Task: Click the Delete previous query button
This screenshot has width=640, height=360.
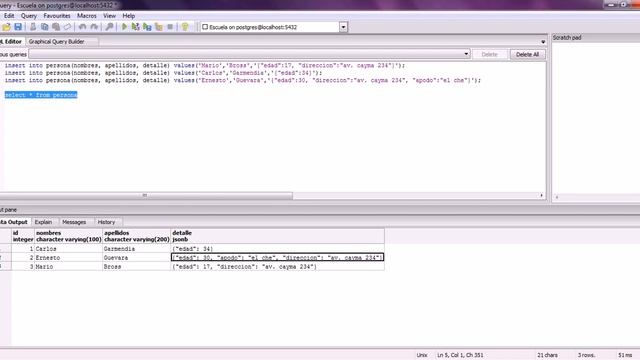Action: 489,54
